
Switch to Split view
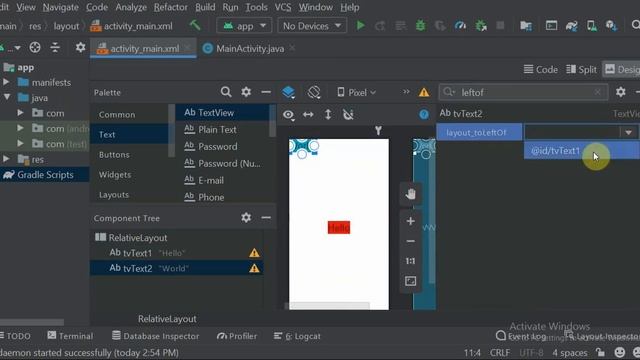click(581, 69)
